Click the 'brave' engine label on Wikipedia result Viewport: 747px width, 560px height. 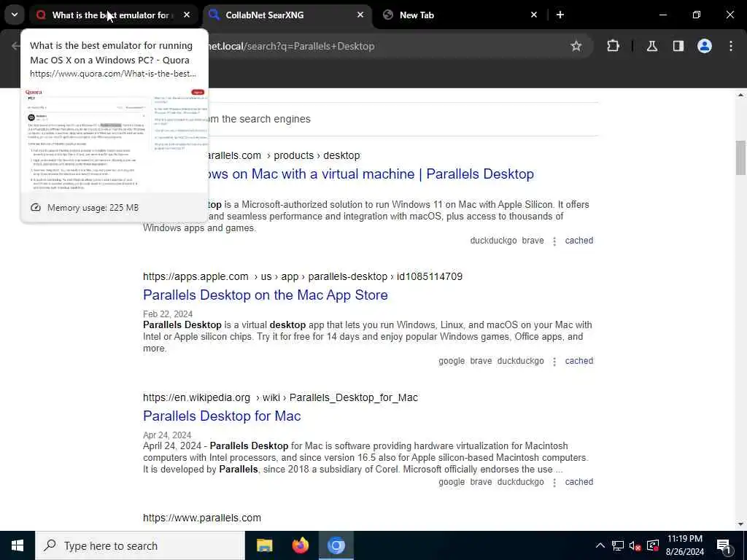(481, 482)
